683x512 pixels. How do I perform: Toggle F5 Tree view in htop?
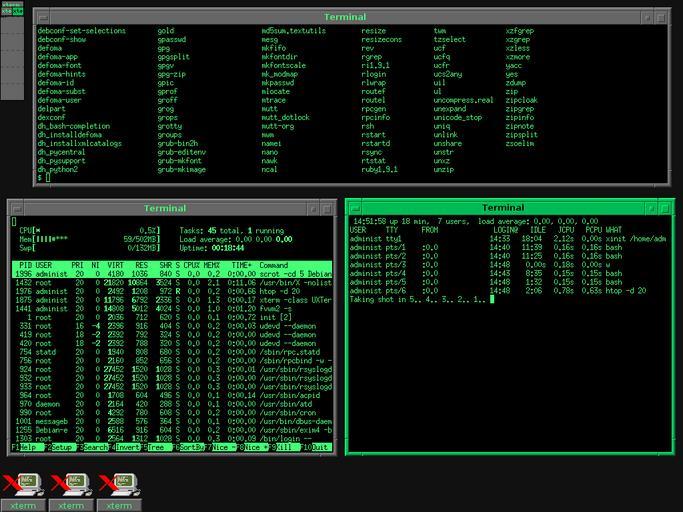[x=159, y=449]
